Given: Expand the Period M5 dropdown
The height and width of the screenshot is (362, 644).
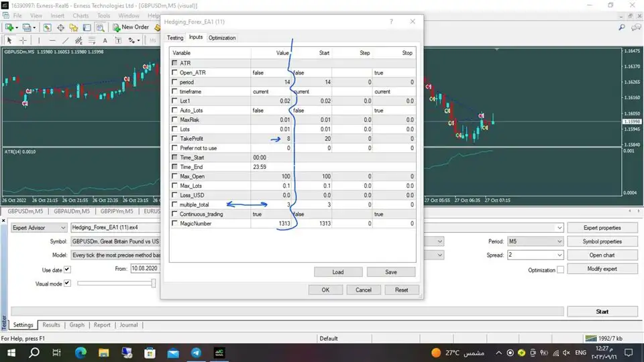Looking at the screenshot, I should point(535,241).
